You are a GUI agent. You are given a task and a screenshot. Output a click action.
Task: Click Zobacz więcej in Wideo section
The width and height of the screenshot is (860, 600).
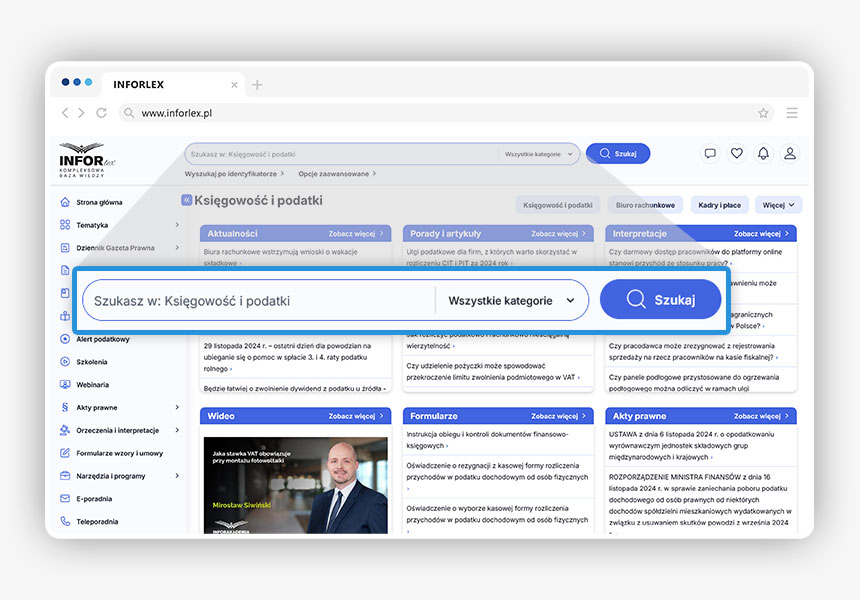pyautogui.click(x=356, y=416)
